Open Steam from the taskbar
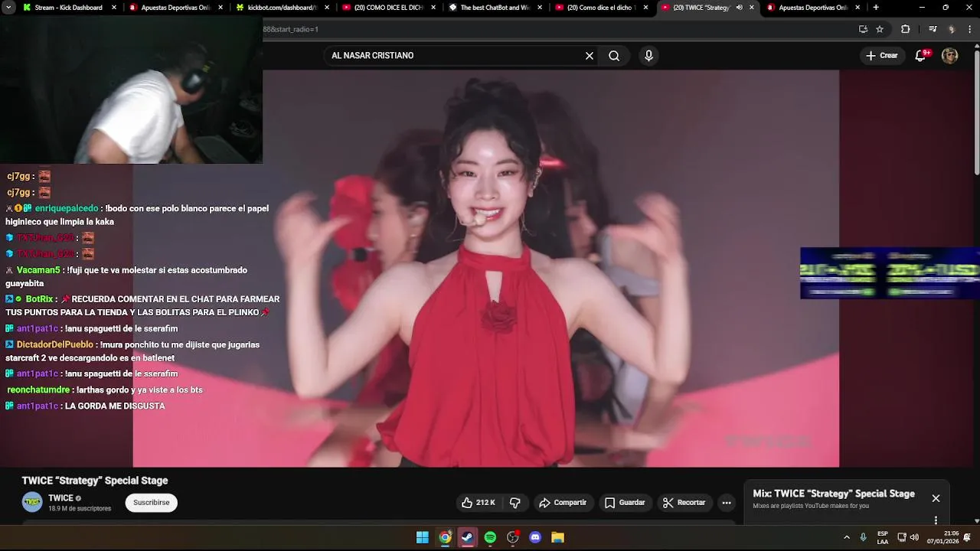Viewport: 980px width, 551px height. pos(467,537)
